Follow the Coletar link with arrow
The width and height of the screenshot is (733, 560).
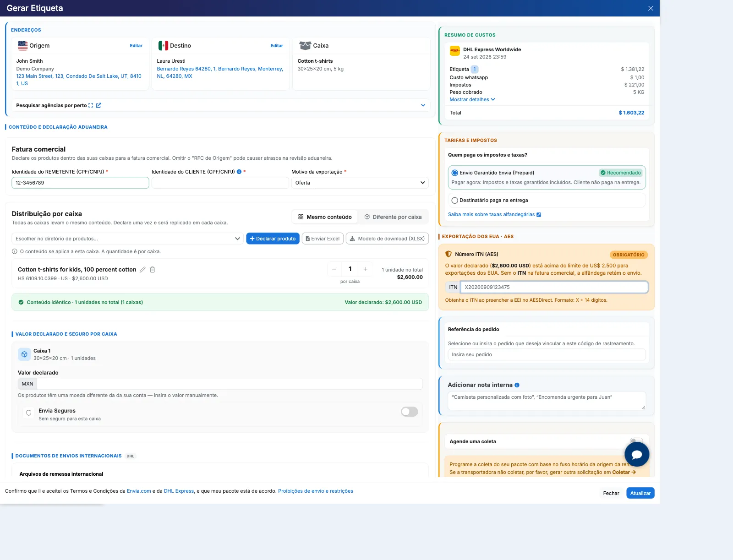[624, 472]
